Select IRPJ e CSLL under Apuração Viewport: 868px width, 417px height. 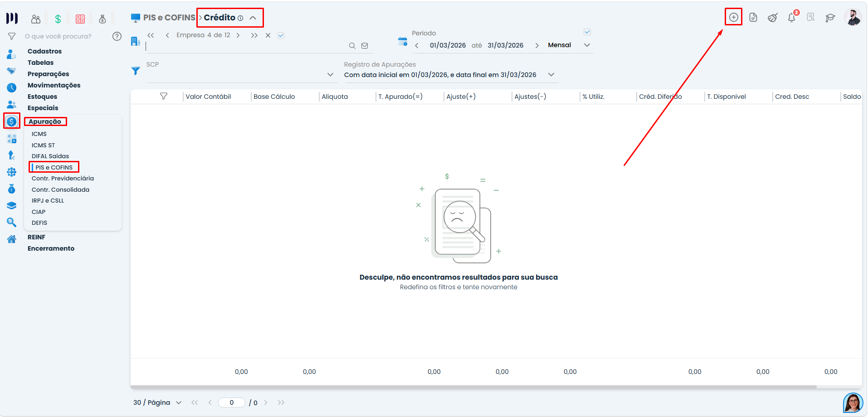(48, 200)
